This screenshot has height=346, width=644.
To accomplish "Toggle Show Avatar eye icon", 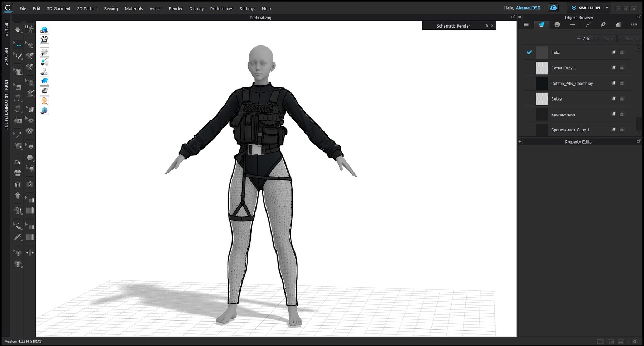I will tap(44, 72).
